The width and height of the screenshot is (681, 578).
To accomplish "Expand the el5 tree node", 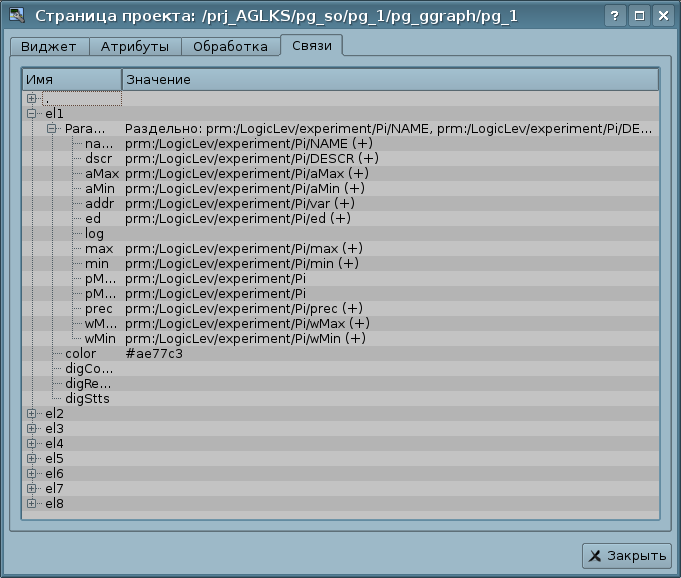I will tap(32, 458).
